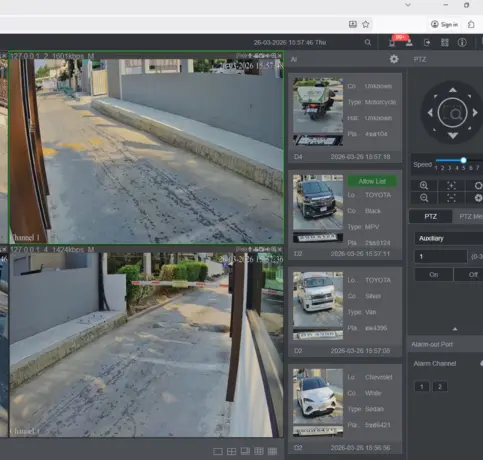Open the QR code icon in top bar
Viewport: 483px width, 460px height.
[445, 43]
